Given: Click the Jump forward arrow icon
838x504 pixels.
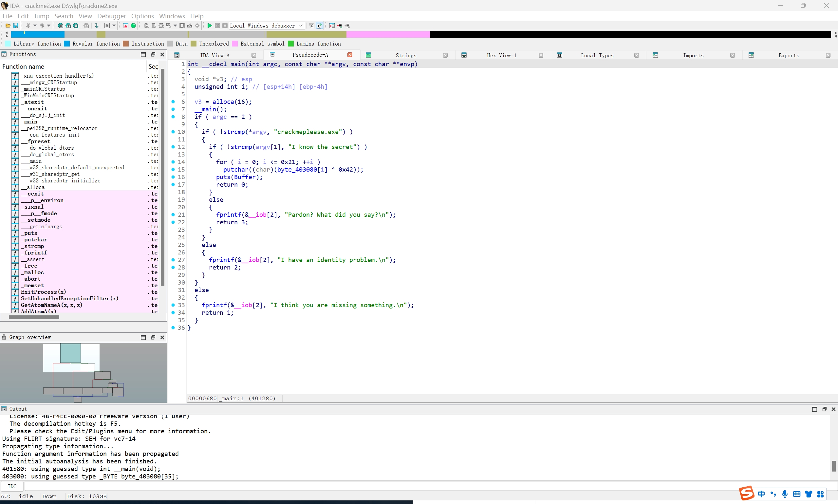Looking at the screenshot, I should point(42,26).
